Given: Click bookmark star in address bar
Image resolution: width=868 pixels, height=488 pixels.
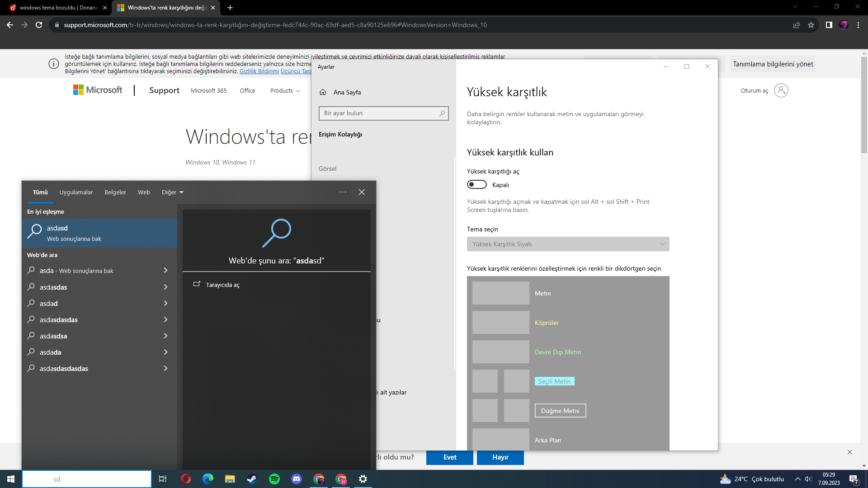Looking at the screenshot, I should (811, 25).
